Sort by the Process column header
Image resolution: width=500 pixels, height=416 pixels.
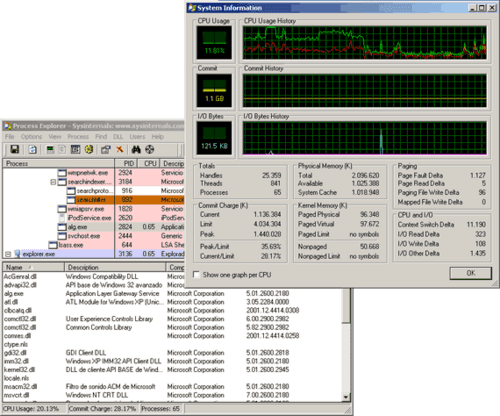59,163
